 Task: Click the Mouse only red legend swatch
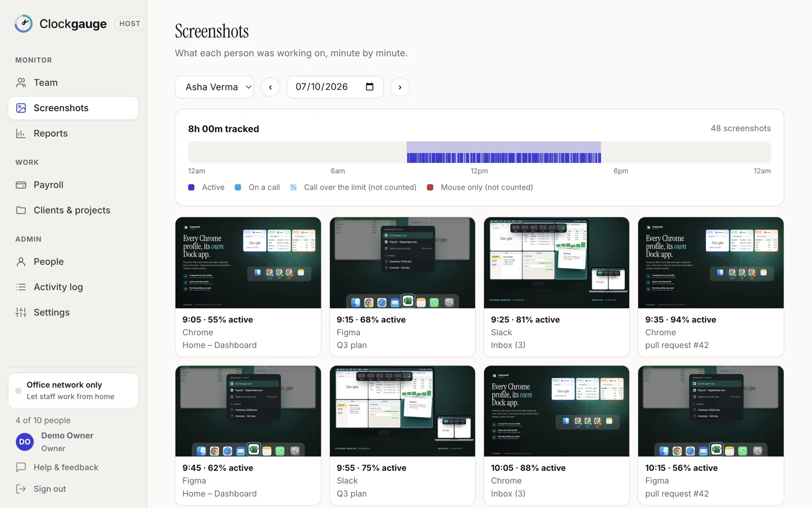coord(430,187)
